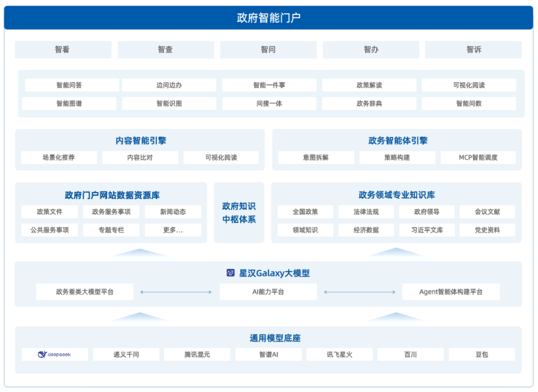Toggle the 意图拆解 option
538x392 pixels.
click(316, 157)
